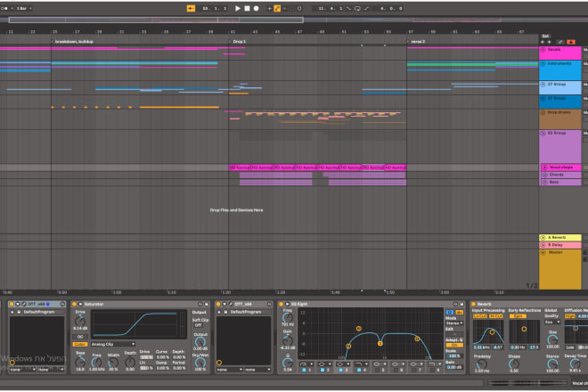
Task: Click the Saturator Output knob
Action: [200, 342]
